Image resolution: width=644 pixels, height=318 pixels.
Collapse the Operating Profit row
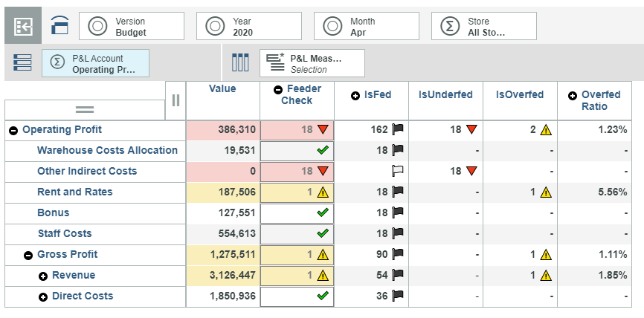pos(13,130)
